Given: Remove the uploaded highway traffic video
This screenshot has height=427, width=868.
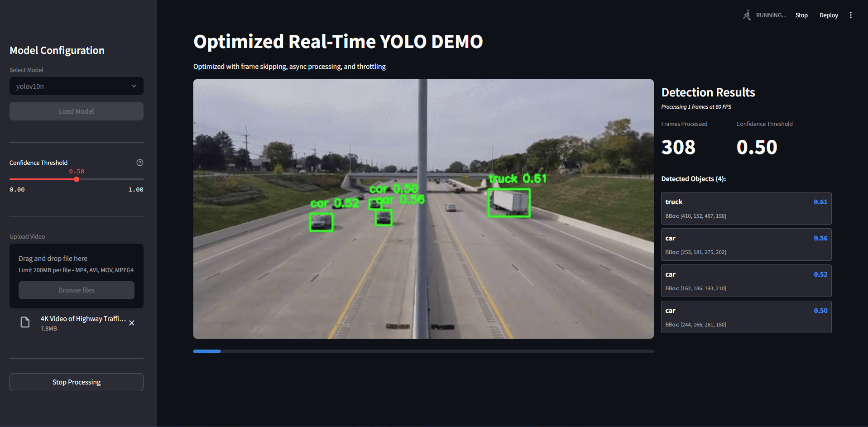Looking at the screenshot, I should click(132, 323).
